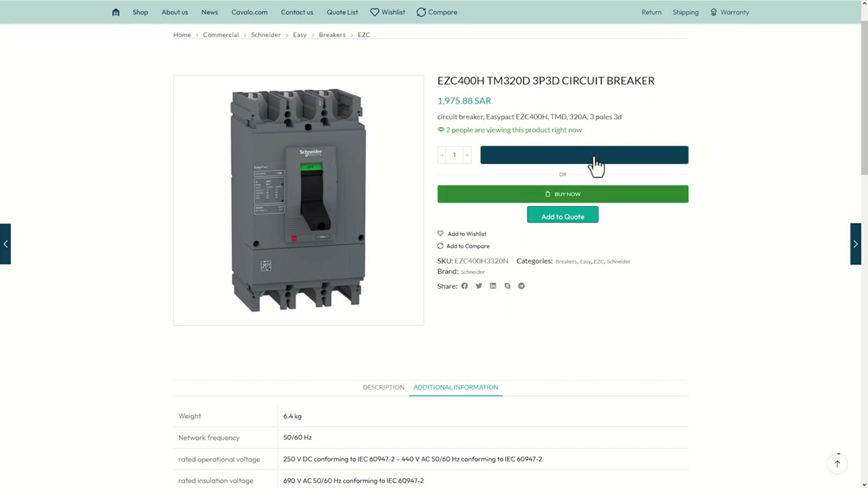868x488 pixels.
Task: Open the Cavalo.com menu item
Action: coord(250,12)
